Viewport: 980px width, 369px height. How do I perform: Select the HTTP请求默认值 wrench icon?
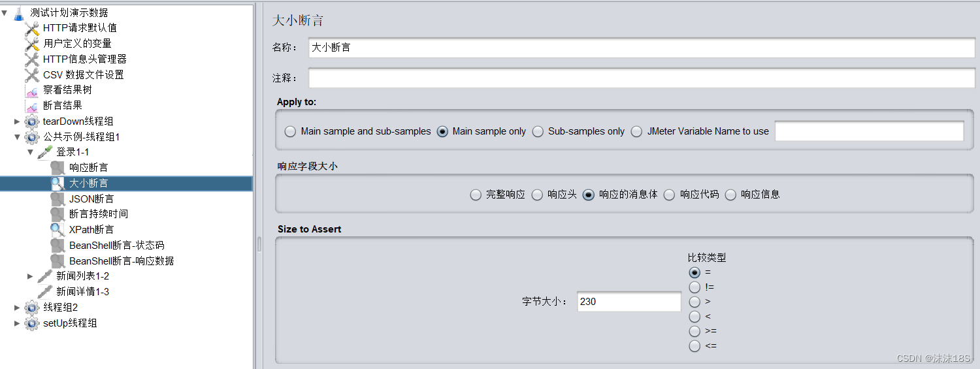31,28
